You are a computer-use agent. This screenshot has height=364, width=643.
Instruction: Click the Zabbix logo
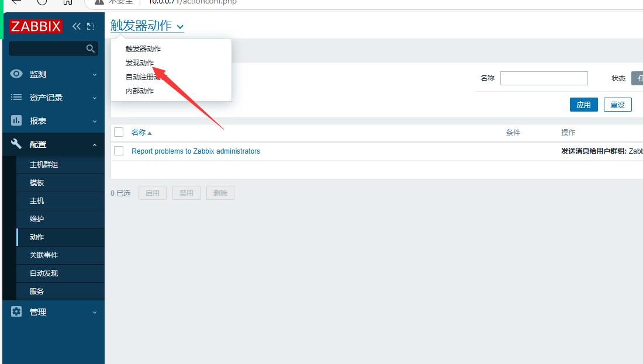[36, 26]
